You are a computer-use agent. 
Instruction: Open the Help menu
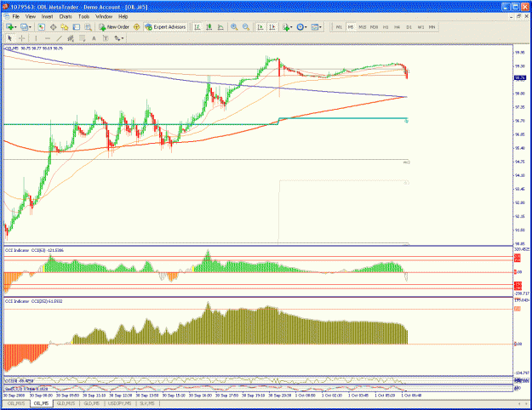tap(123, 17)
